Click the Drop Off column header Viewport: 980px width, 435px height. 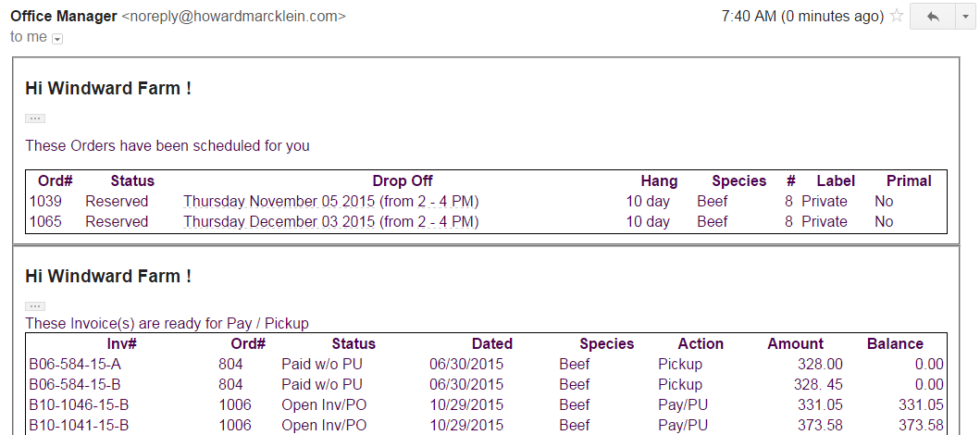coord(403,180)
